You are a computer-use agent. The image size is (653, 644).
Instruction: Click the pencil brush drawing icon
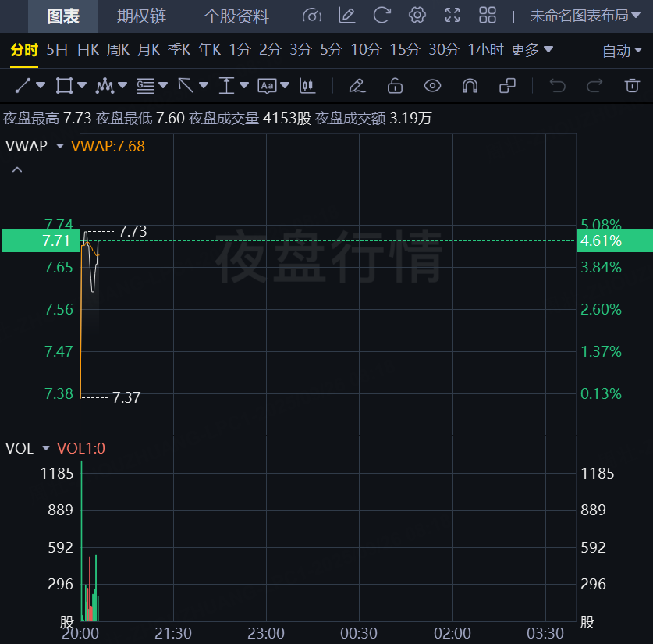[357, 85]
